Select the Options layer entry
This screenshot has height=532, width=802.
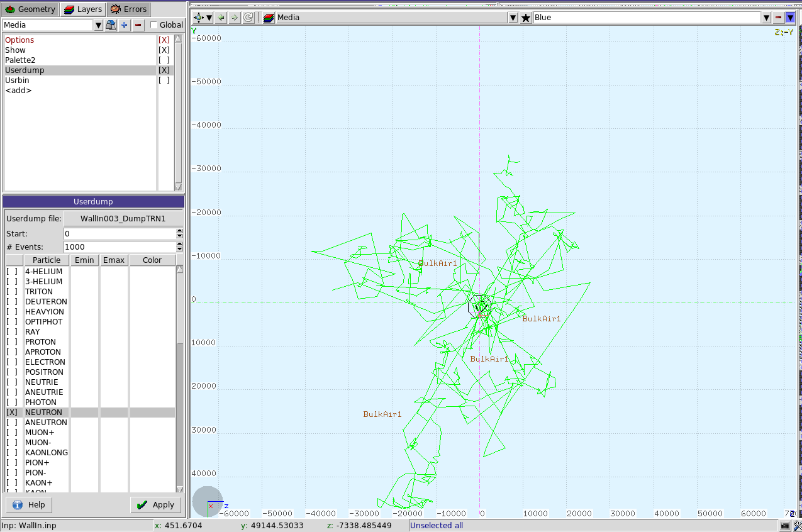79,40
